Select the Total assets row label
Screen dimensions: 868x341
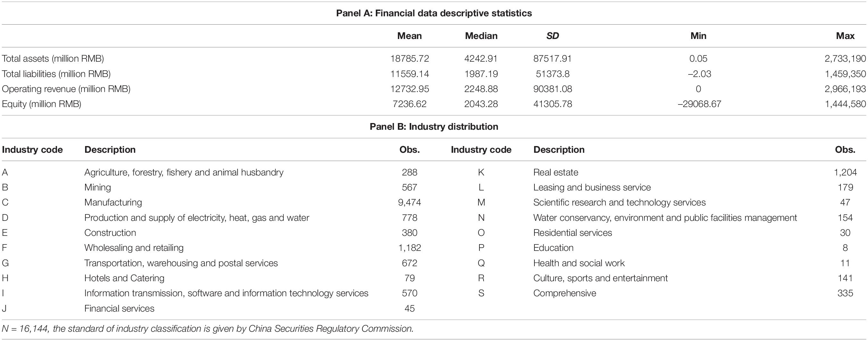click(x=53, y=58)
